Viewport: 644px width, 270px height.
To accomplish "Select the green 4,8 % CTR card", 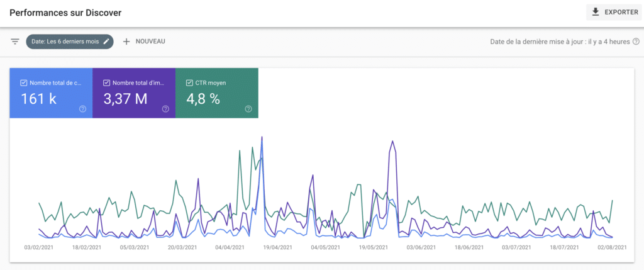I will [217, 93].
